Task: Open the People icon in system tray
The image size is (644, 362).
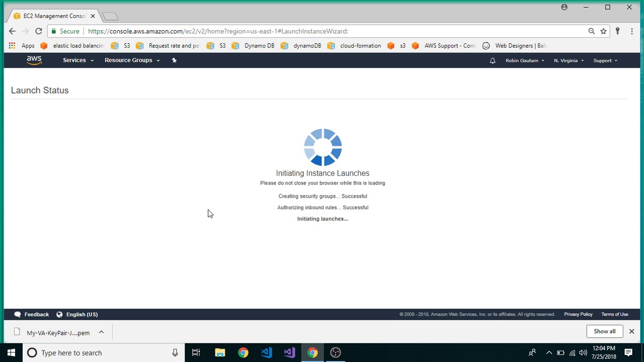Action: pos(532,353)
